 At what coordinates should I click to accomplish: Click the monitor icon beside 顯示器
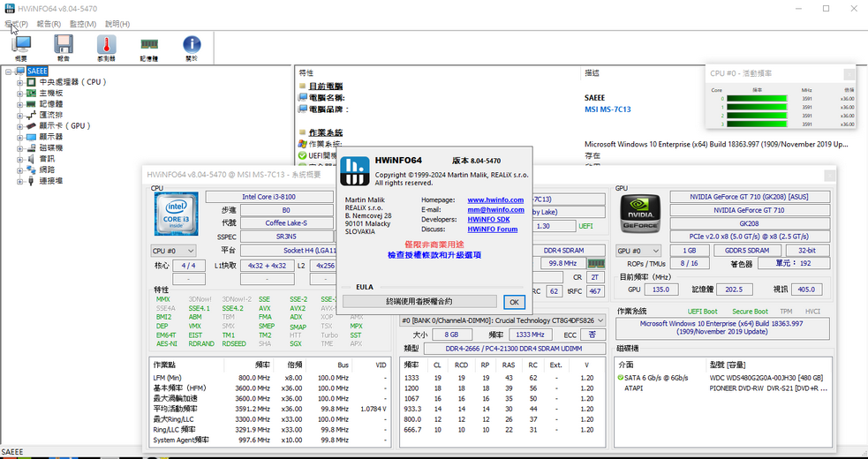click(x=31, y=137)
